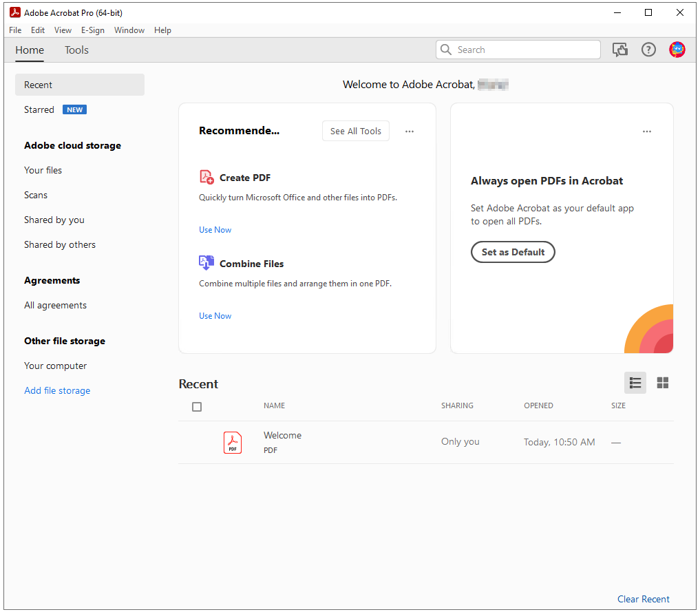Screen dimensions: 700x612
Task: Click the Today, 10:50 AM opened value
Action: [560, 442]
